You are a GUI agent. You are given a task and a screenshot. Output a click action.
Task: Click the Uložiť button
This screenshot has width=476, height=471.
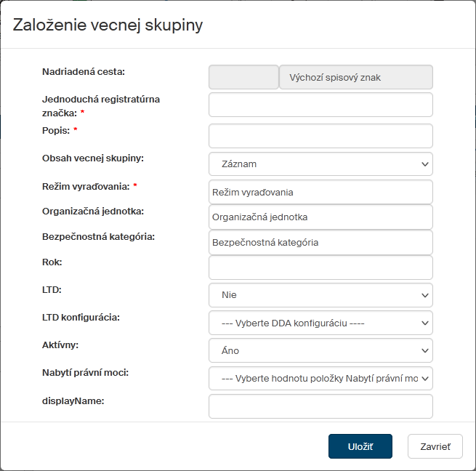click(x=360, y=446)
